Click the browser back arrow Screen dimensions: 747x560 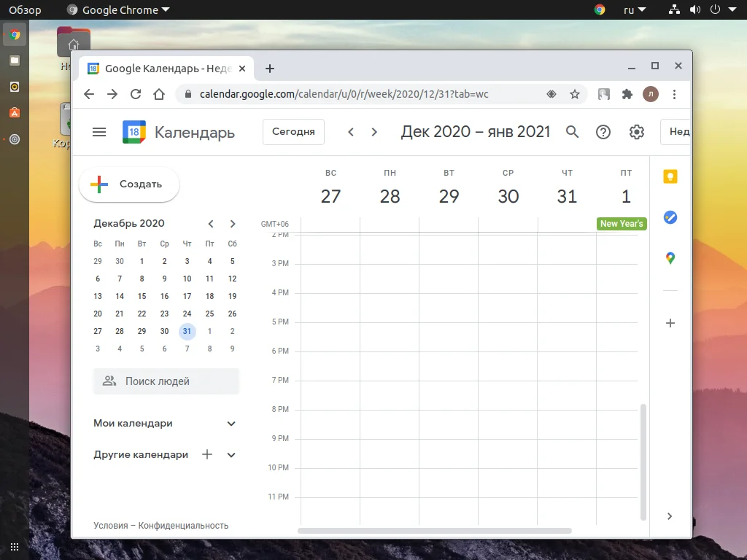tap(89, 94)
